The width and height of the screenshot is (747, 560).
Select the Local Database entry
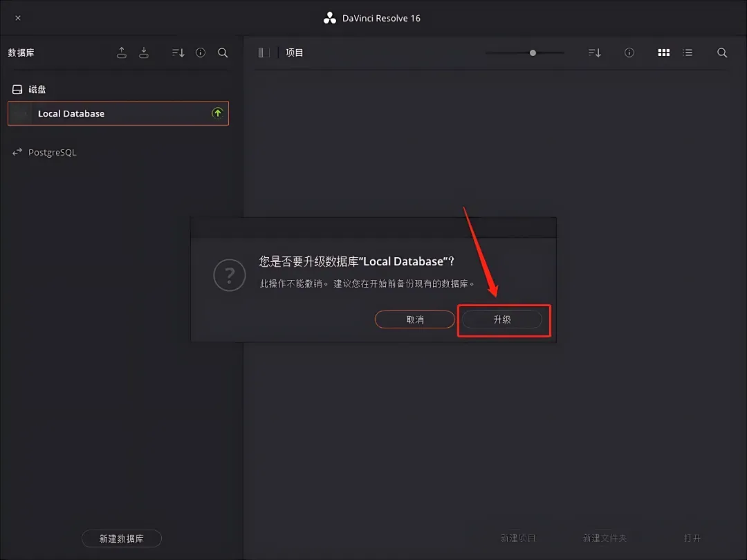click(x=118, y=113)
